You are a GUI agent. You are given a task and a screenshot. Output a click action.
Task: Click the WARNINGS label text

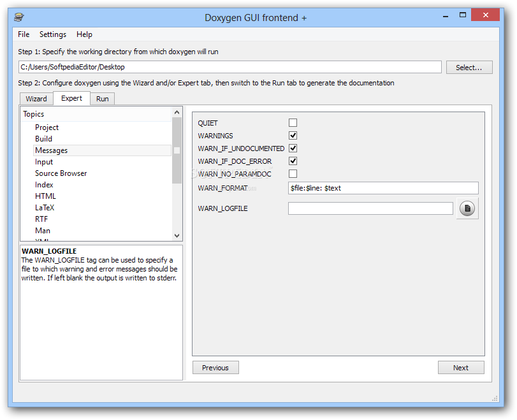(x=215, y=136)
